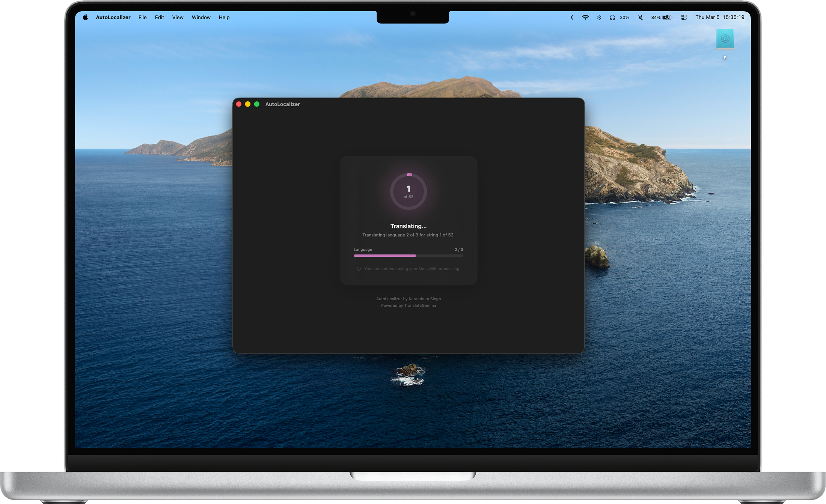Screen dimensions: 826x504
Task: Click the Powered by TranslateGemma text
Action: click(408, 305)
